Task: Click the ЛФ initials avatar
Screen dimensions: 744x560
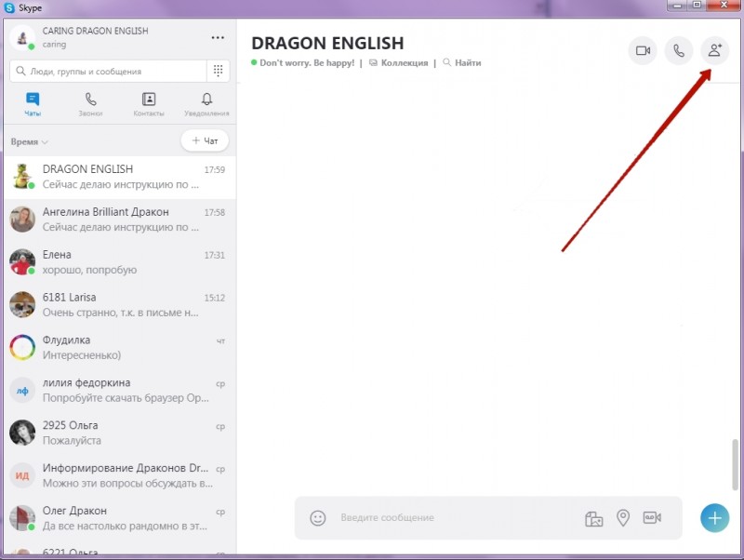Action: (22, 390)
